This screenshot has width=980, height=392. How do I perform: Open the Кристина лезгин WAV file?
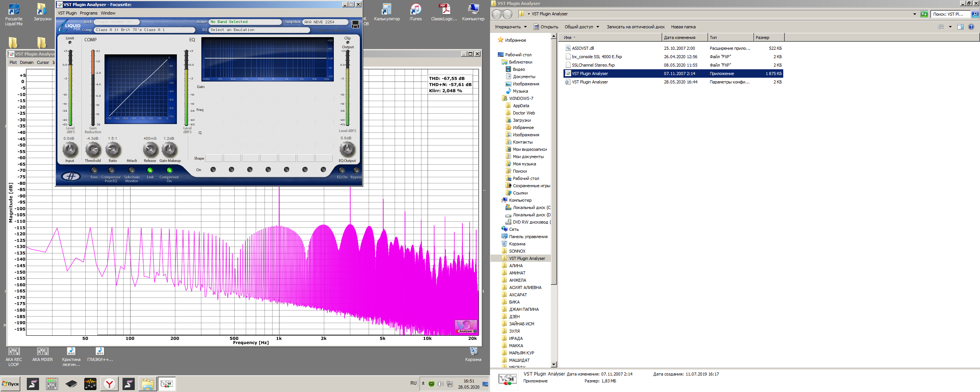tap(71, 356)
